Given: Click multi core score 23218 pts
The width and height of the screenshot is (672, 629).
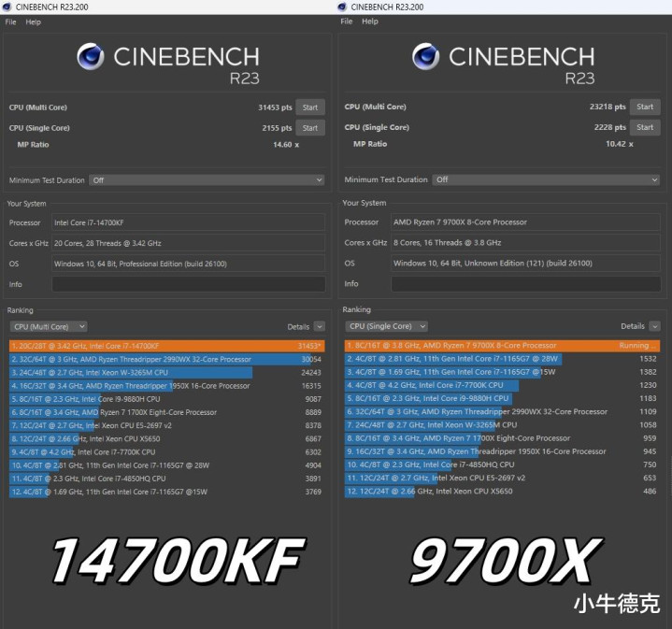Looking at the screenshot, I should pyautogui.click(x=608, y=107).
